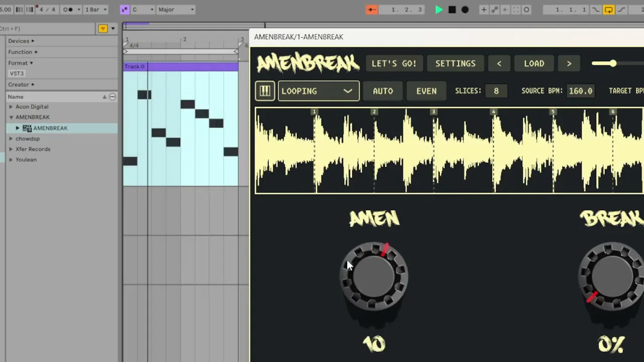Open the metronome settings dropdown arrow
644x362 pixels.
[78, 10]
